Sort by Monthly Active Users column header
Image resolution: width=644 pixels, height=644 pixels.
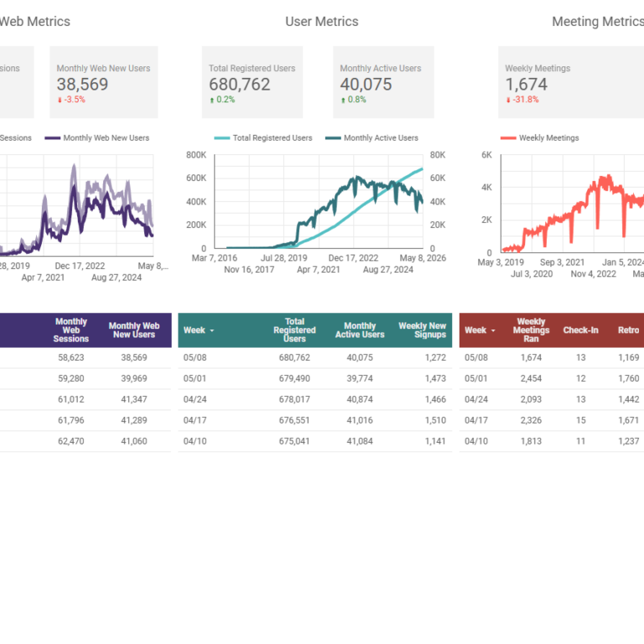[x=360, y=330]
